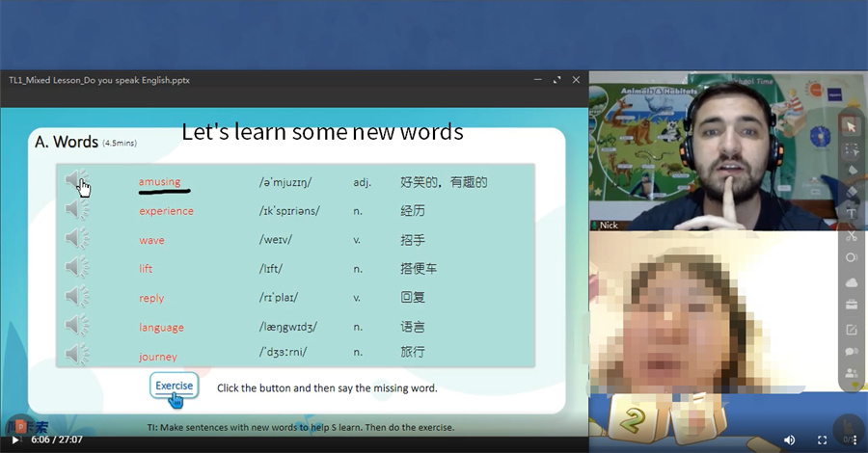The image size is (868, 453).
Task: Expand the presentation window size
Action: tap(556, 80)
